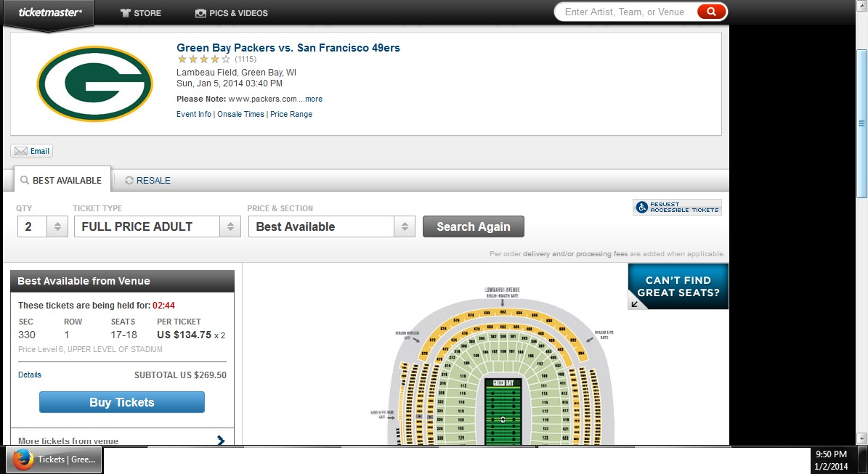Screen dimensions: 868x474
Task: Click the Firefox icon in the taskbar
Action: tap(23, 459)
